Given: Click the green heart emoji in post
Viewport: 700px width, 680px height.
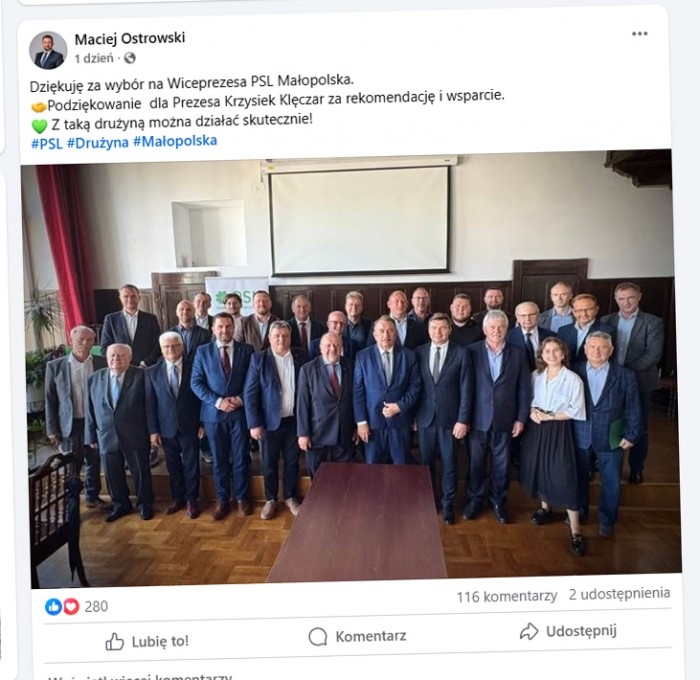Looking at the screenshot, I should (x=39, y=126).
